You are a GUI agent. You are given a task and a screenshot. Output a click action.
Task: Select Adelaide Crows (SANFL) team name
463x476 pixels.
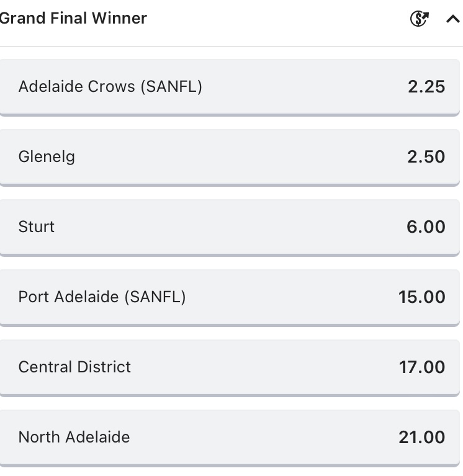pos(110,86)
